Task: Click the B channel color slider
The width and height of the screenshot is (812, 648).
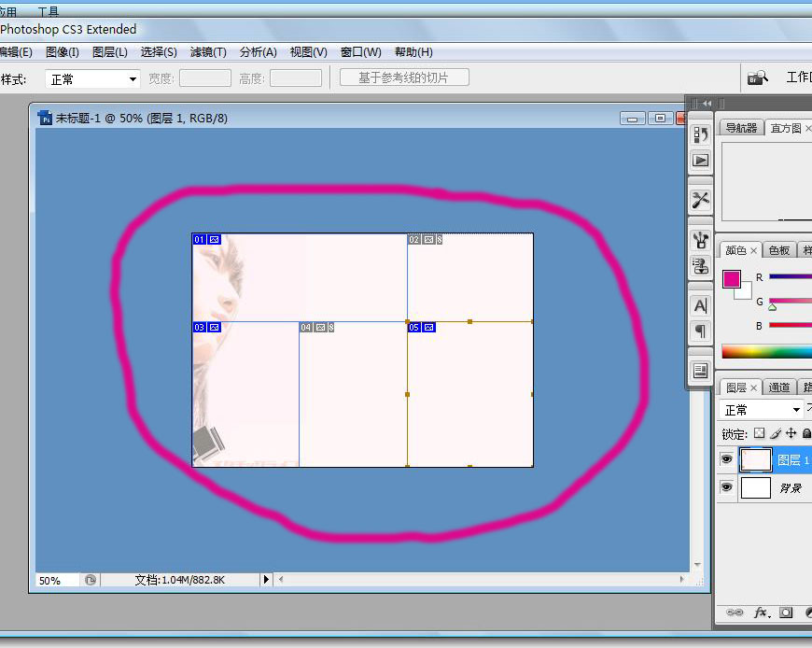Action: 791,325
